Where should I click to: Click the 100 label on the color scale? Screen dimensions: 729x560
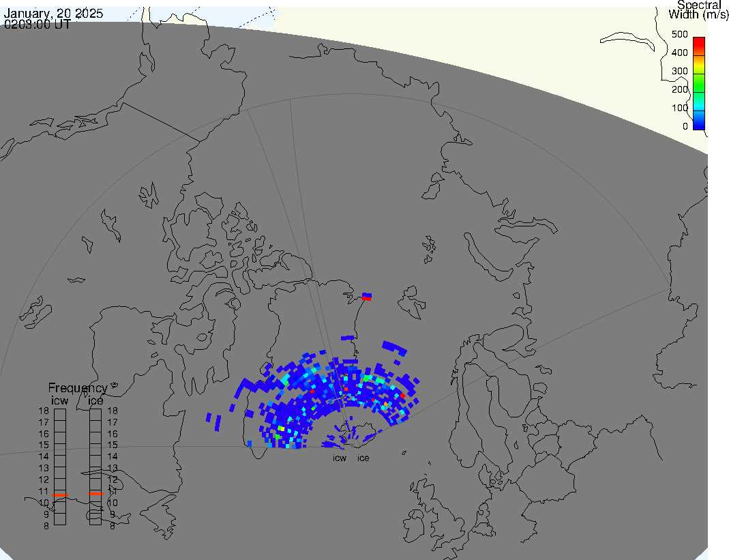[x=680, y=108]
